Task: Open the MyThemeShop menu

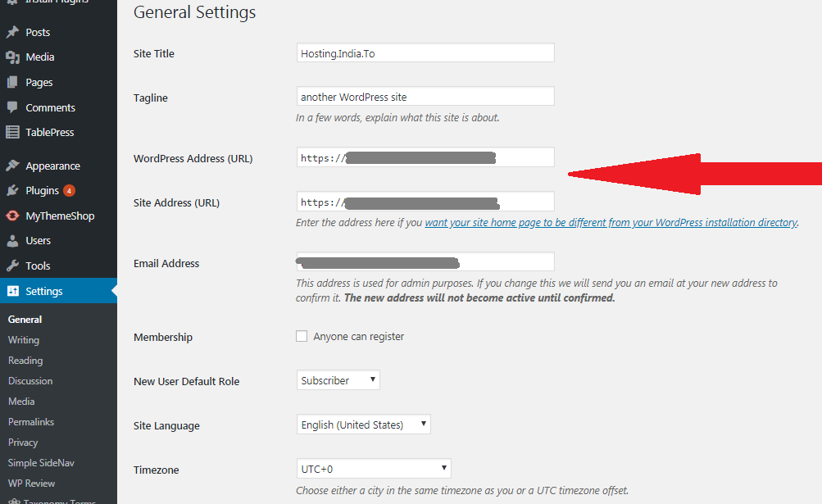Action: [59, 216]
